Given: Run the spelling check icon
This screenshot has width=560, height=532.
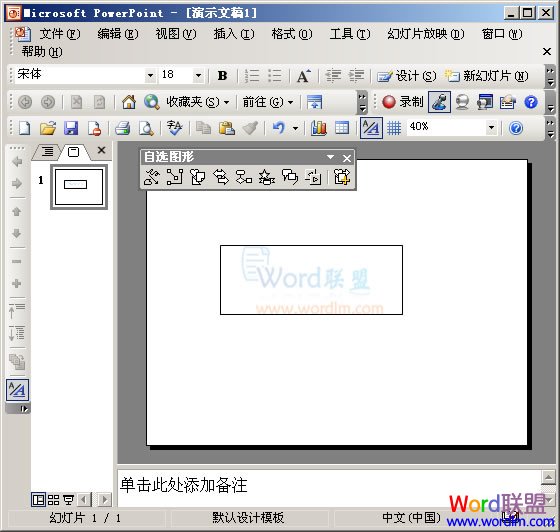Looking at the screenshot, I should (x=175, y=128).
